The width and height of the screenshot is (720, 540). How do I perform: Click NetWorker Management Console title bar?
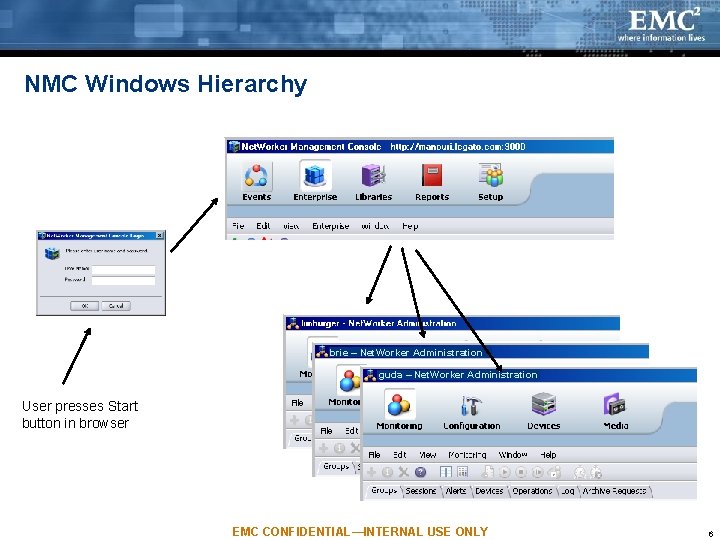tap(420, 146)
